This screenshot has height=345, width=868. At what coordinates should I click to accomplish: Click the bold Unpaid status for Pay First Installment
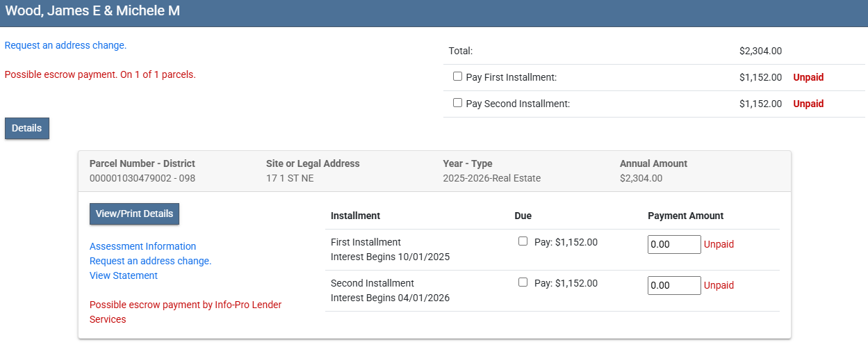tap(808, 77)
